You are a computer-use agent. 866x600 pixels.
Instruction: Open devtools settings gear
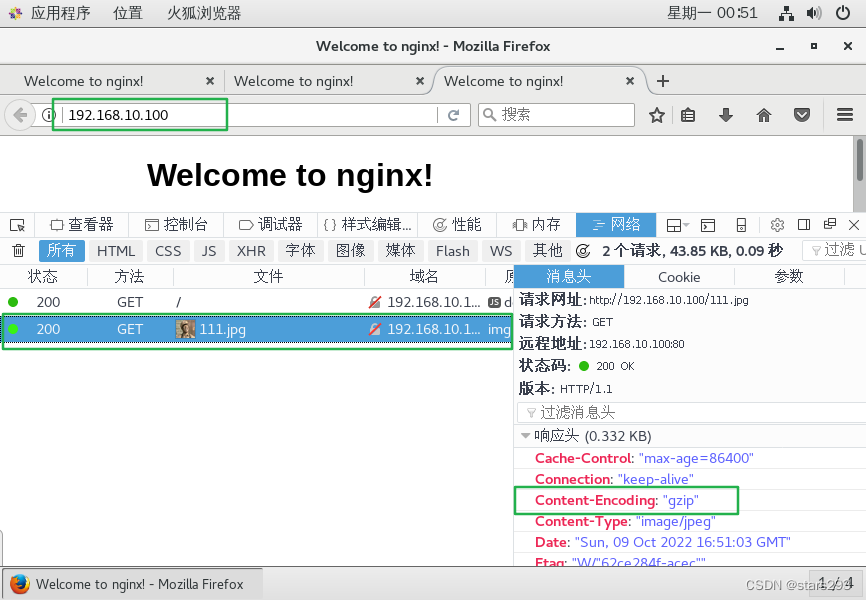(x=777, y=225)
